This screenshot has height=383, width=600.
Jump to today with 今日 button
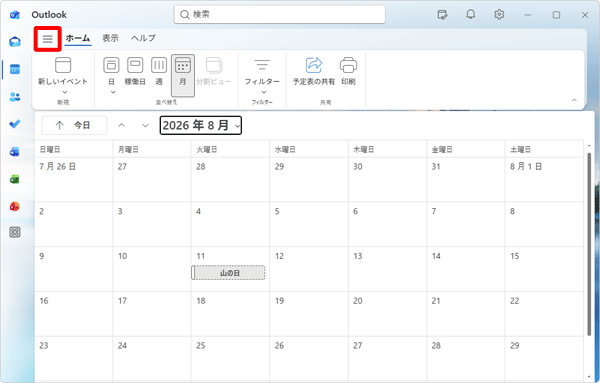(x=74, y=125)
